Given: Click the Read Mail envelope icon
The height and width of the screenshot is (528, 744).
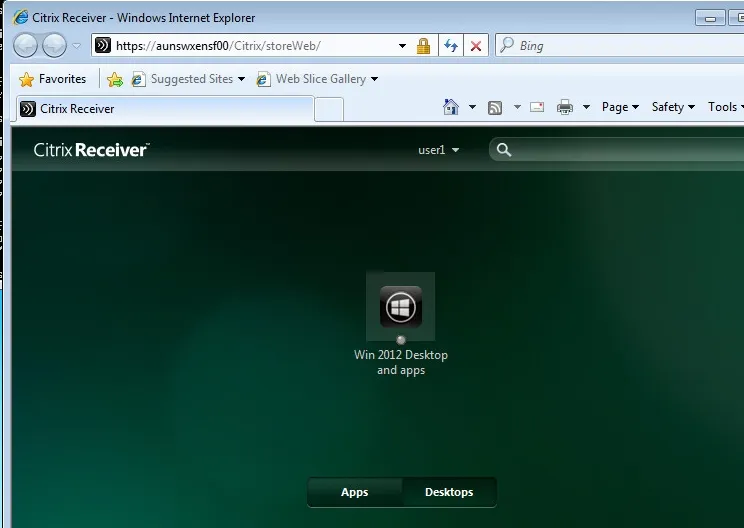Looking at the screenshot, I should point(537,107).
